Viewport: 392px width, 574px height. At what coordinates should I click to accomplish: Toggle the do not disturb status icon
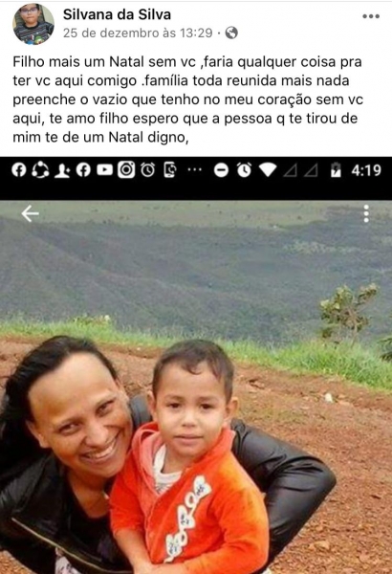221,170
